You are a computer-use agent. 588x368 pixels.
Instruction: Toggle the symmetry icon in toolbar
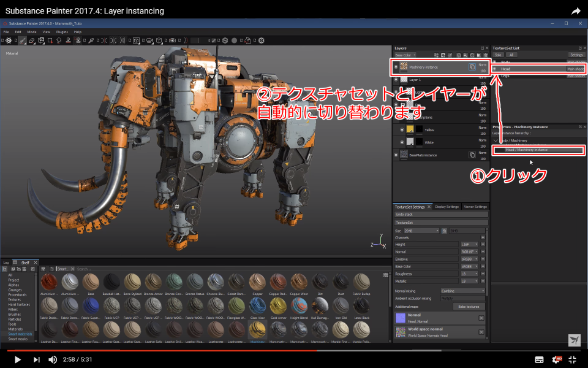point(104,40)
